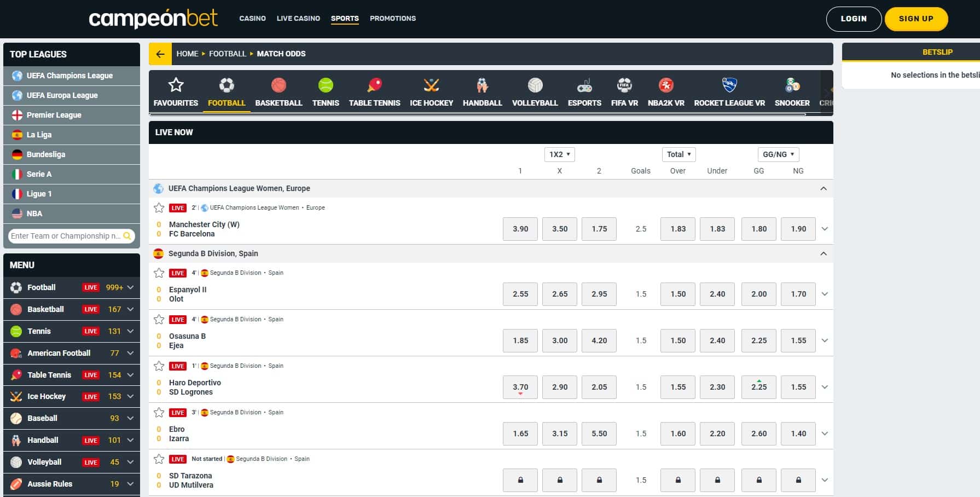Select Sports in top navigation
Viewport: 980px width, 497px height.
[x=345, y=19]
